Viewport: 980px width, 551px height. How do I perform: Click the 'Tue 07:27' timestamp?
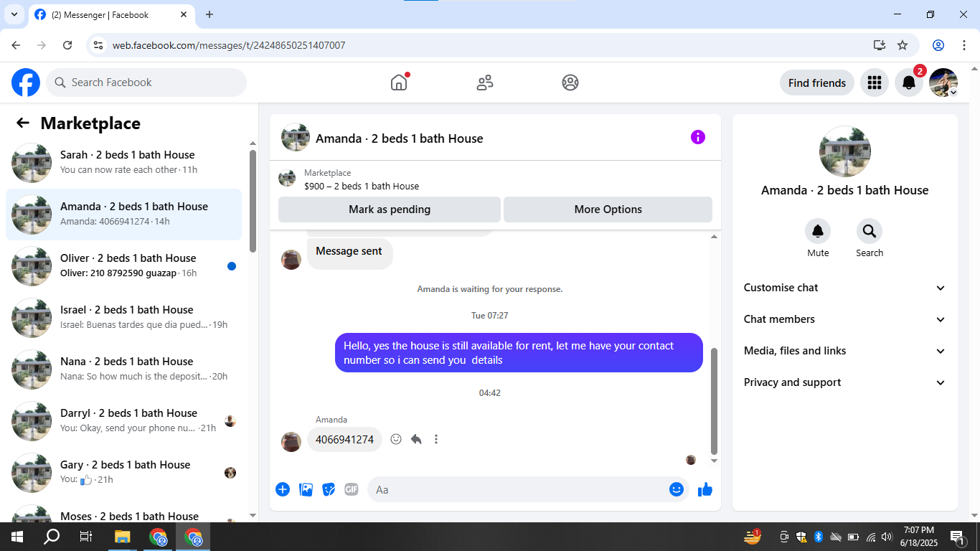pyautogui.click(x=489, y=315)
